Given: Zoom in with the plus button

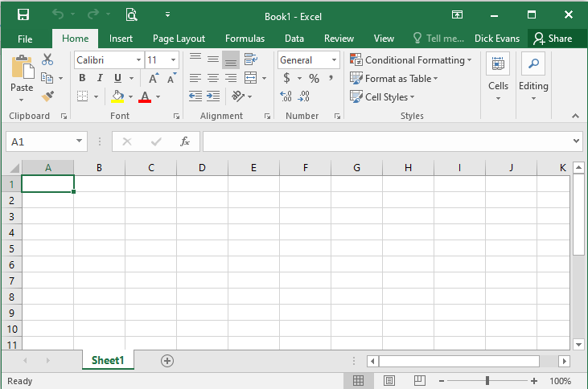Looking at the screenshot, I should click(x=534, y=381).
